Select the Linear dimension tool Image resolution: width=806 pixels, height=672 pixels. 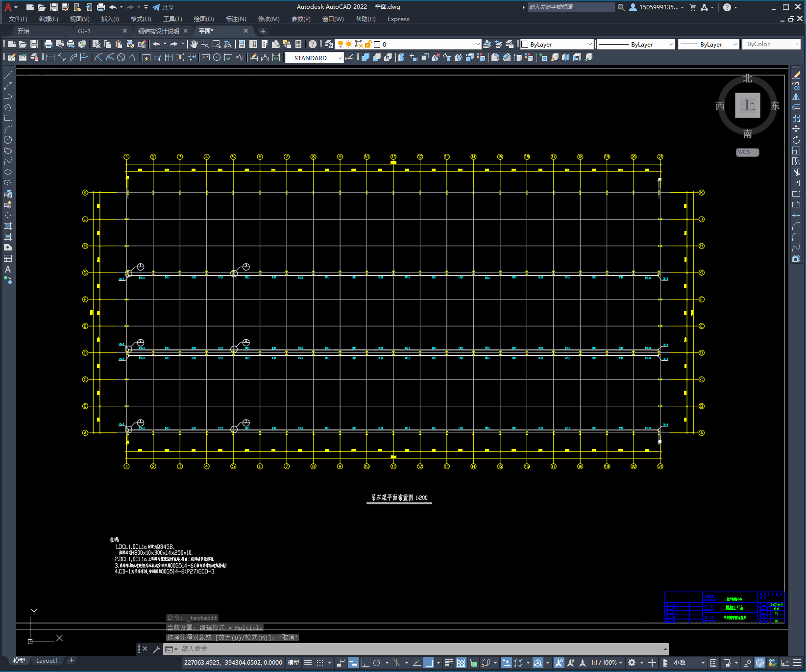pos(50,57)
